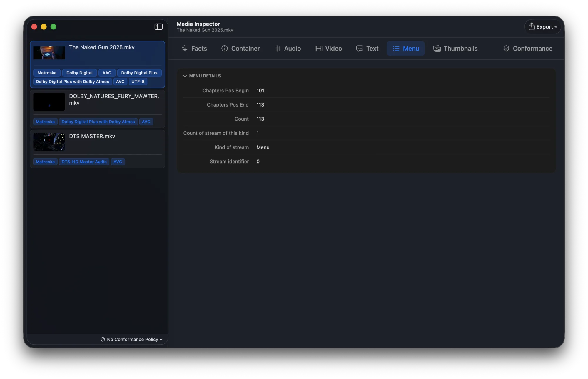
Task: Select the DTS MASTER.mkv file
Action: coord(97,149)
